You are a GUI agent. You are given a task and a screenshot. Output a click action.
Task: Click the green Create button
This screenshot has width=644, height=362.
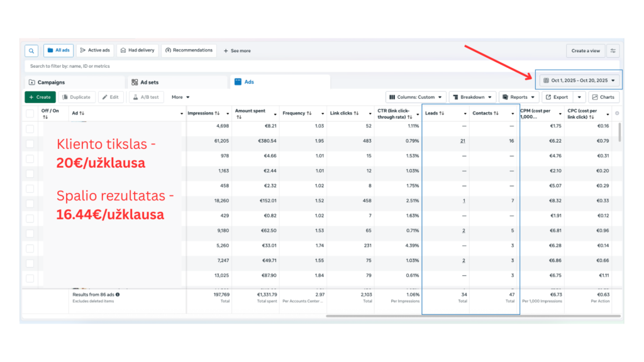pos(40,97)
